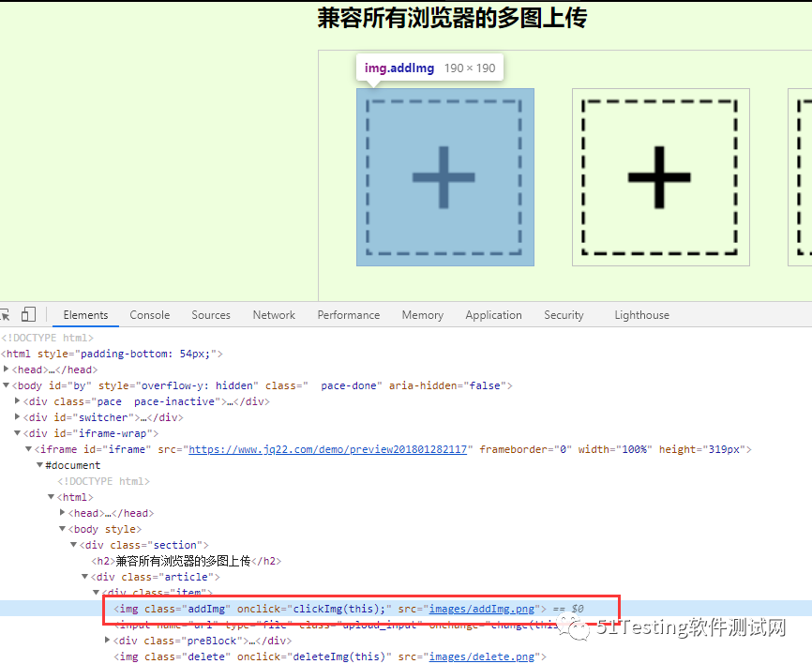
Task: Click the highlighted add image plus box
Action: click(444, 177)
